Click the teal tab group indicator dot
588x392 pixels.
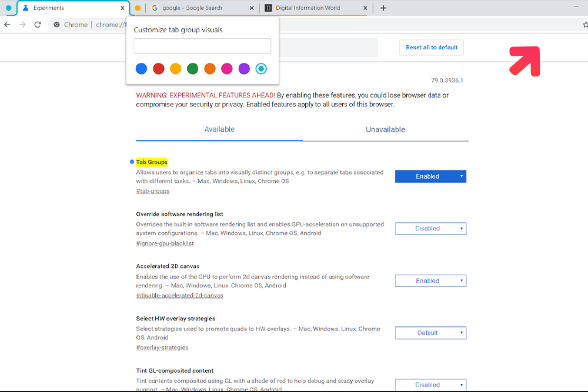(9, 8)
